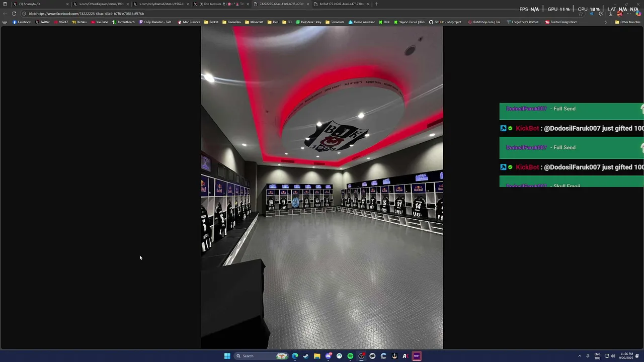Open the Helpdesk bookmark
The height and width of the screenshot is (362, 644).
pyautogui.click(x=308, y=22)
